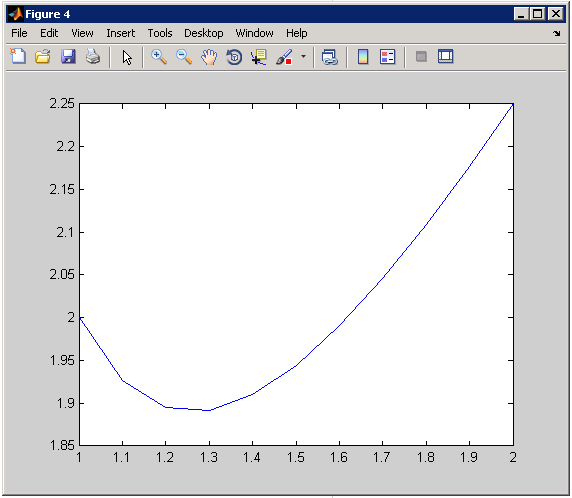
Task: Select the Rotate 3D tool
Action: (234, 57)
